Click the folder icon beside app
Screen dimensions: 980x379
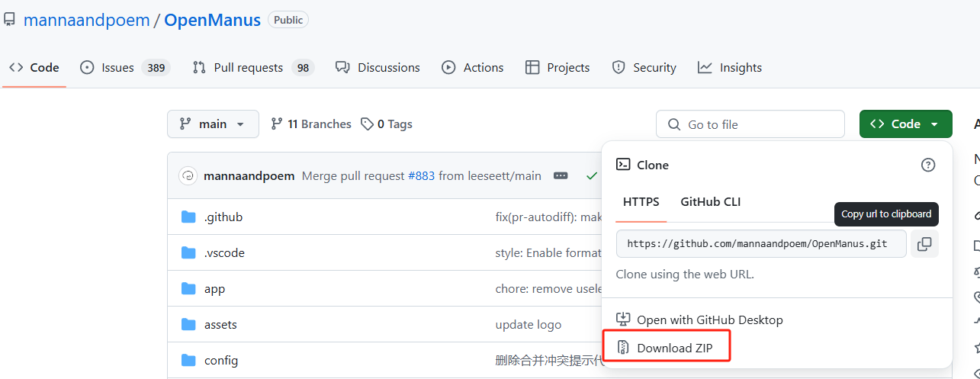tap(188, 289)
